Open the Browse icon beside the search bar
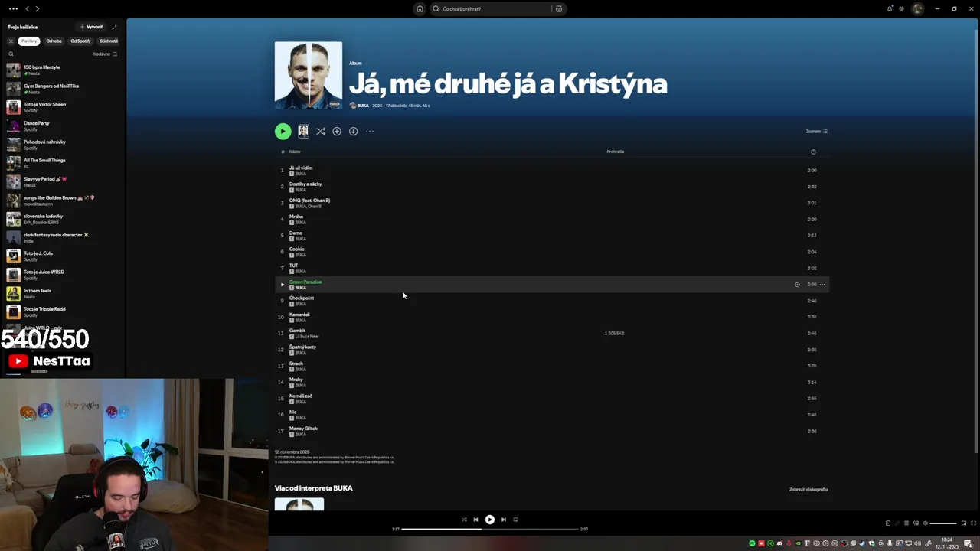Image resolution: width=980 pixels, height=551 pixels. click(x=559, y=9)
